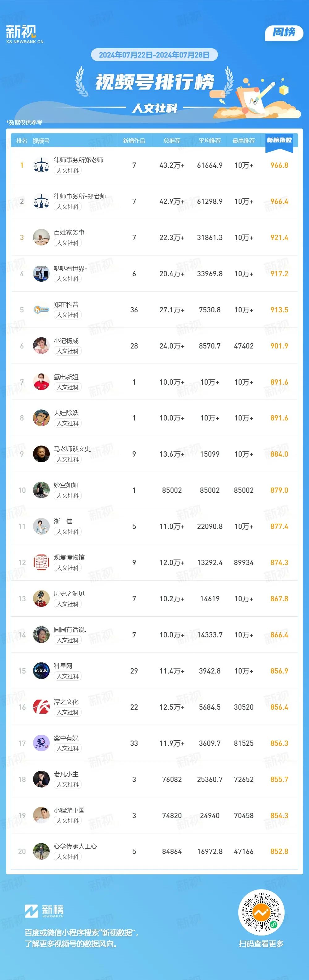This screenshot has width=309, height=980.
Task: Click the 新增作品 column header
Action: point(134,141)
